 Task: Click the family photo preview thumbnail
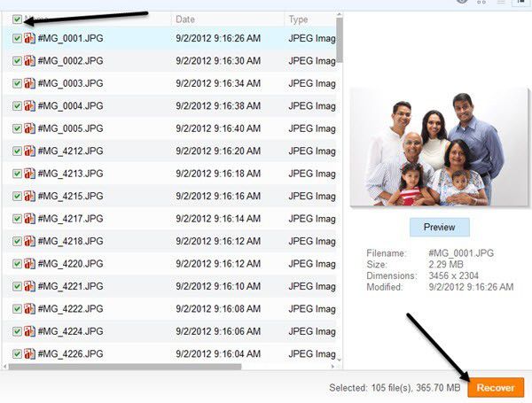click(x=439, y=147)
